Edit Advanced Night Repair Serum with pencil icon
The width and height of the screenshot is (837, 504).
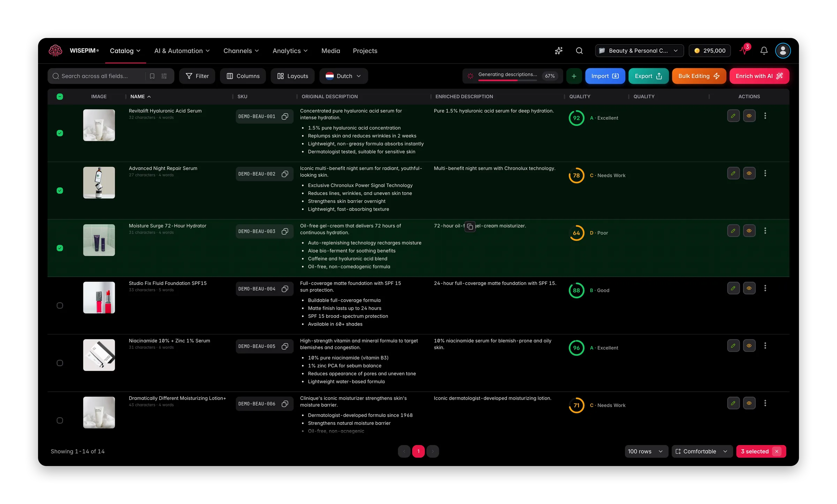(x=733, y=173)
